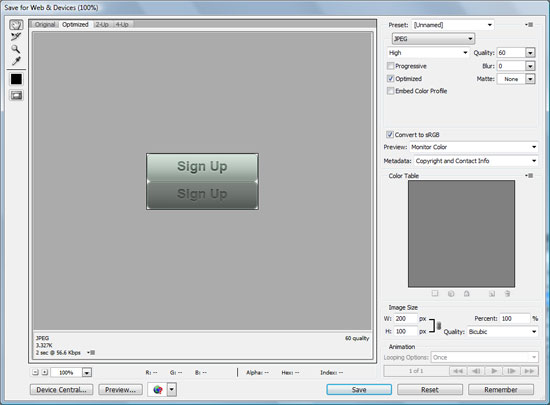Expand the Preview Monitor Color dropdown
This screenshot has width=550, height=405.
[474, 147]
